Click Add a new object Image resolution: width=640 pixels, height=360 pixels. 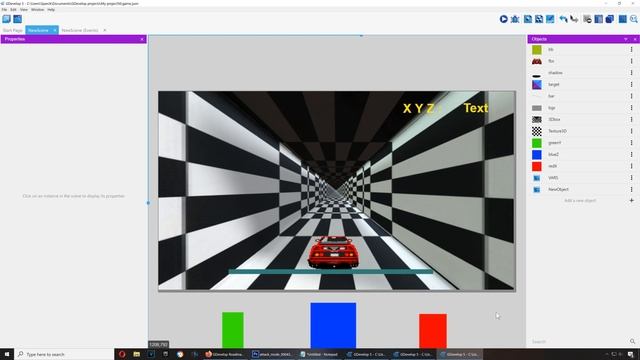click(x=580, y=201)
